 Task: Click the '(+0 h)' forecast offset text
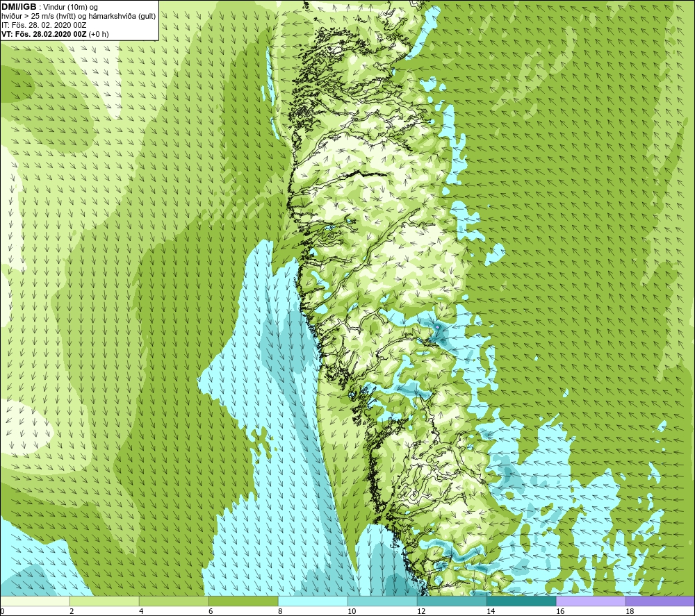coord(99,34)
